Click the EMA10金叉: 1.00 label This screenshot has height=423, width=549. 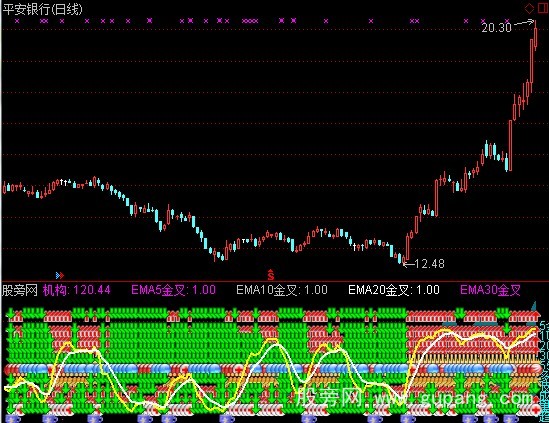[x=282, y=290]
